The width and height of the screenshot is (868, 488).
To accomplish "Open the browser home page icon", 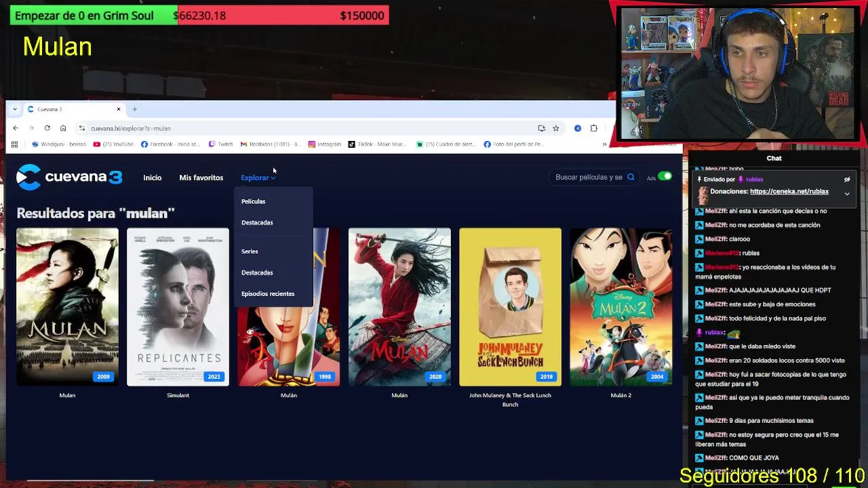I will [x=63, y=128].
